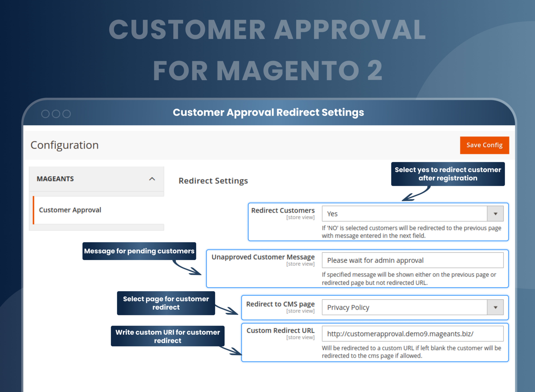535x392 pixels.
Task: Click the second browser window circle
Action: 56,114
